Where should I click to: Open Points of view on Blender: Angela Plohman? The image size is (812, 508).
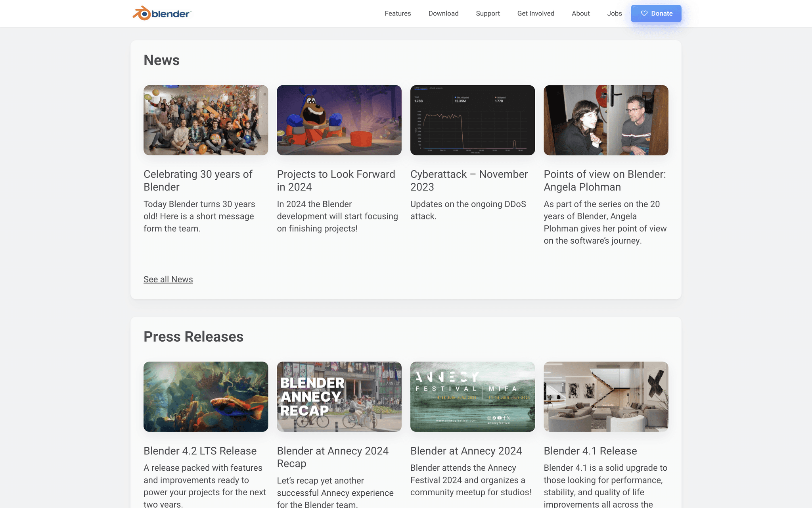605,181
